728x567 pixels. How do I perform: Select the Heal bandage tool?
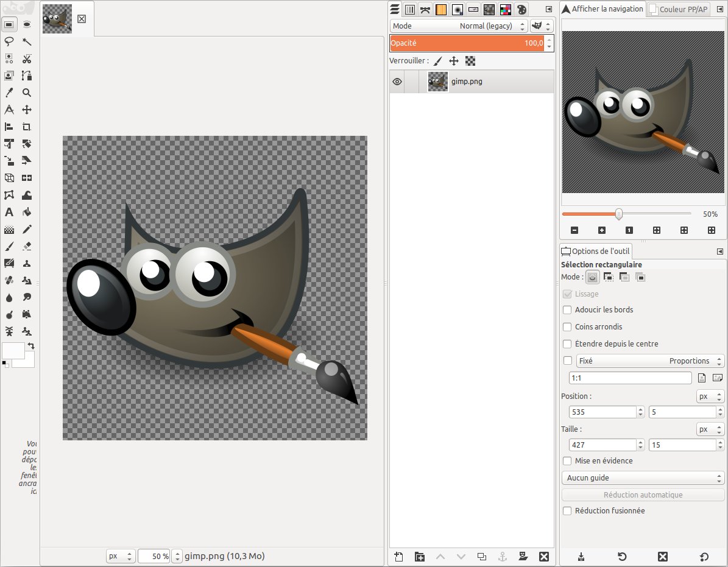(x=9, y=280)
